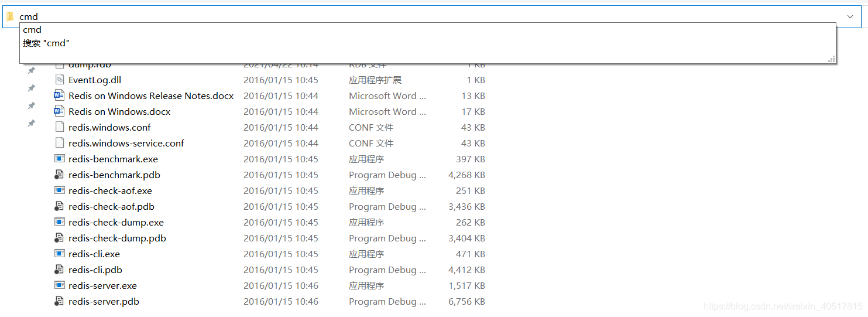Select the file name redis-benchmark.pdb
The image size is (868, 317).
tap(114, 175)
